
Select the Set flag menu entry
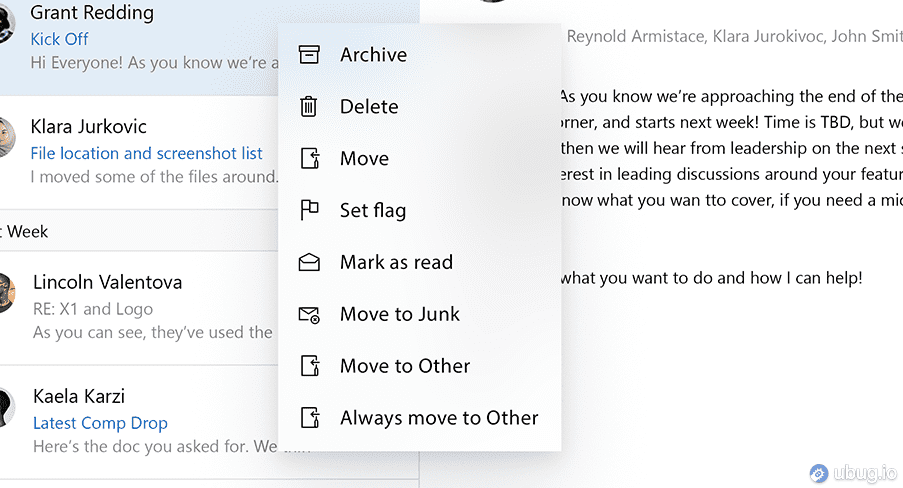tap(373, 211)
